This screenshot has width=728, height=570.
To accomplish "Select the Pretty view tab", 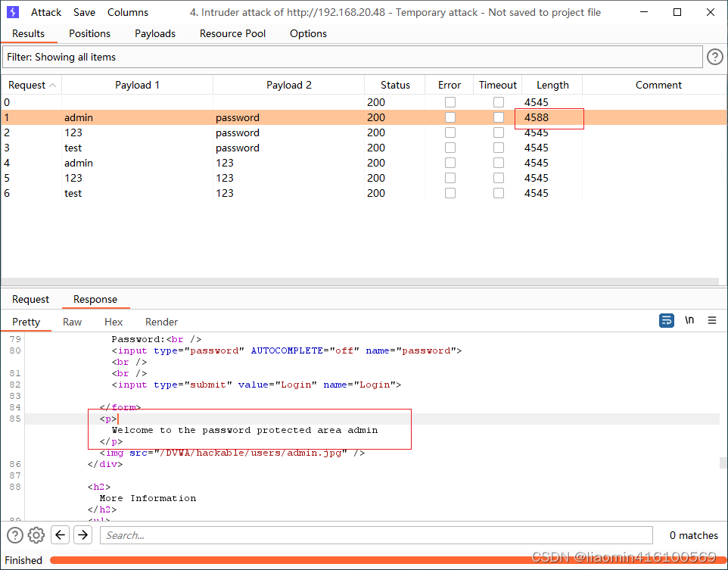I will click(26, 322).
